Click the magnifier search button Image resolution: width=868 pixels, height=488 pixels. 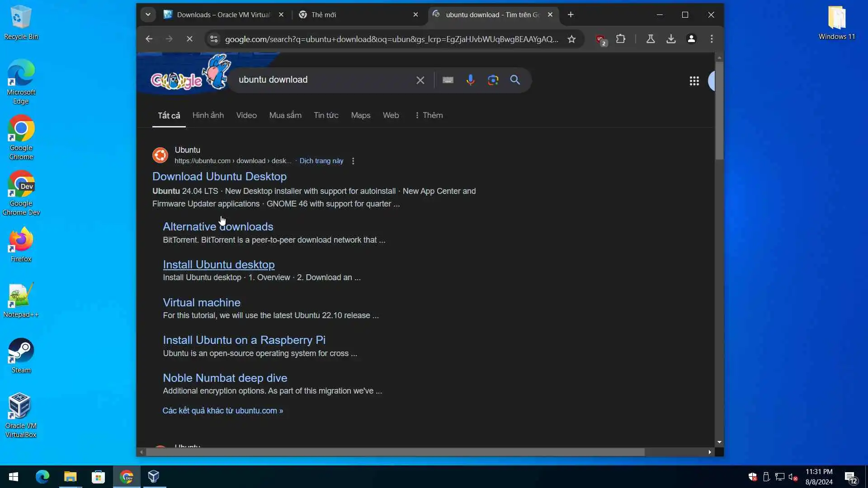(515, 80)
